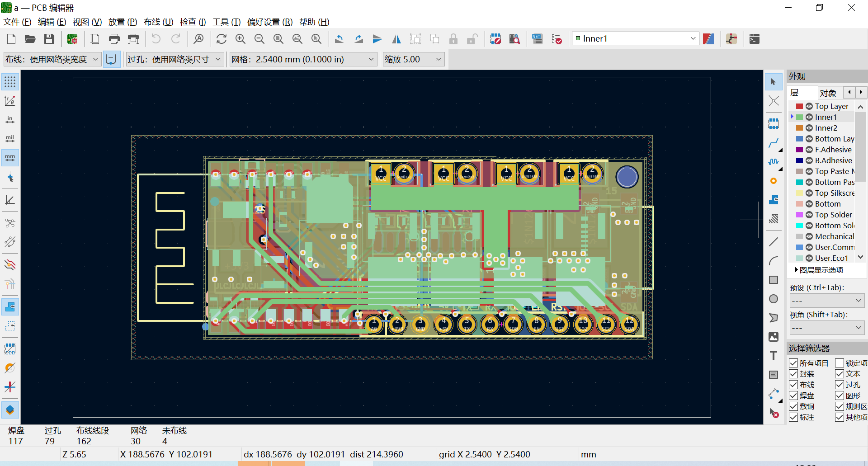The height and width of the screenshot is (466, 868).
Task: Select the Draw rectangle tool
Action: pos(774,280)
